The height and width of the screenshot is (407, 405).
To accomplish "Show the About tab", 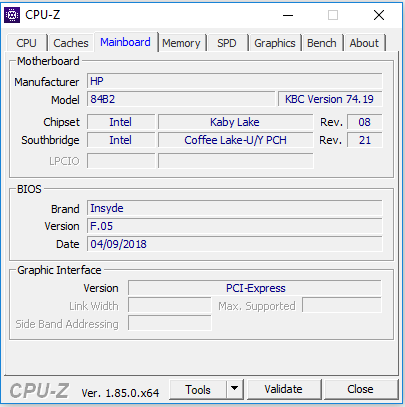I will (x=364, y=43).
